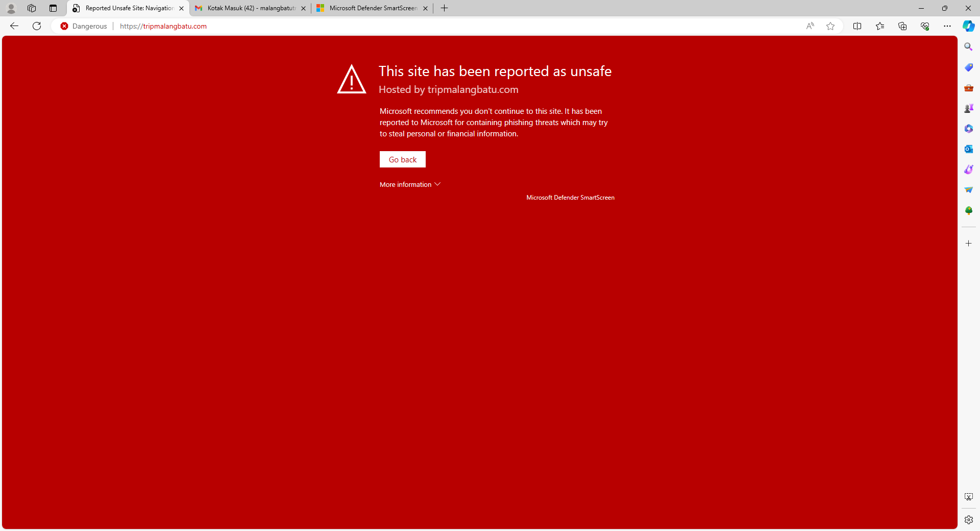Refresh the page

click(37, 26)
